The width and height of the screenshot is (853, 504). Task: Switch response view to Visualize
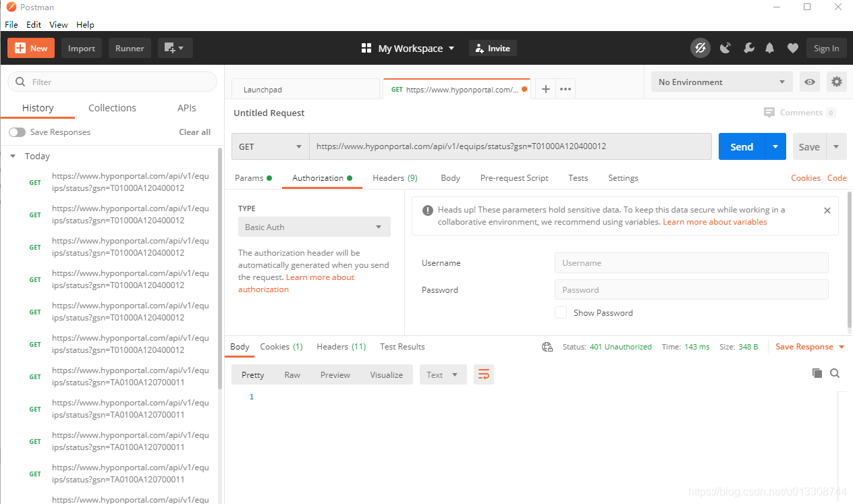coord(387,375)
